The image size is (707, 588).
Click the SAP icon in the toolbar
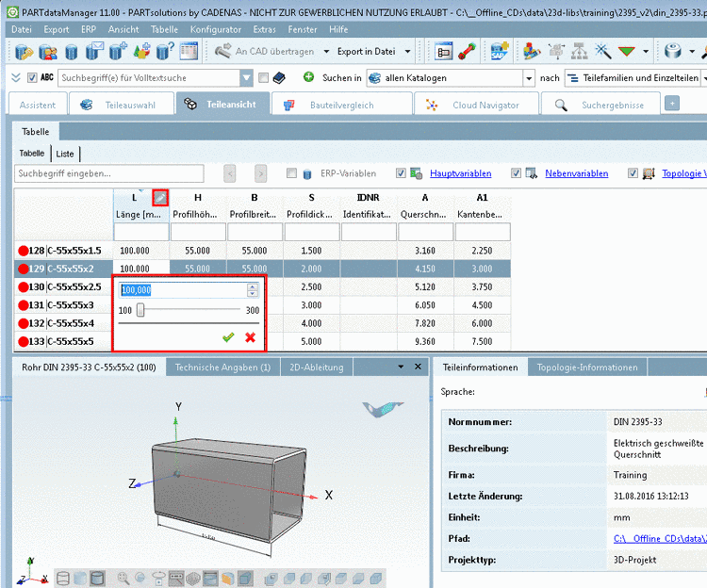501,52
